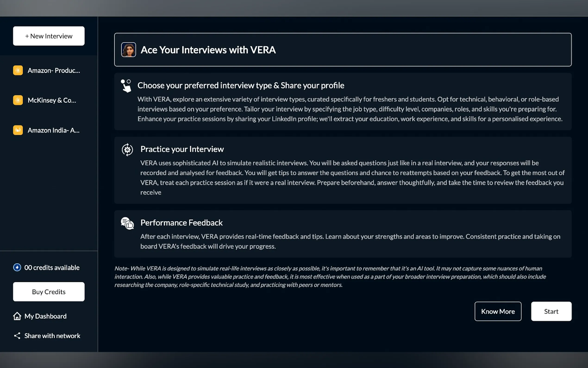Click the Share with network link

52,336
